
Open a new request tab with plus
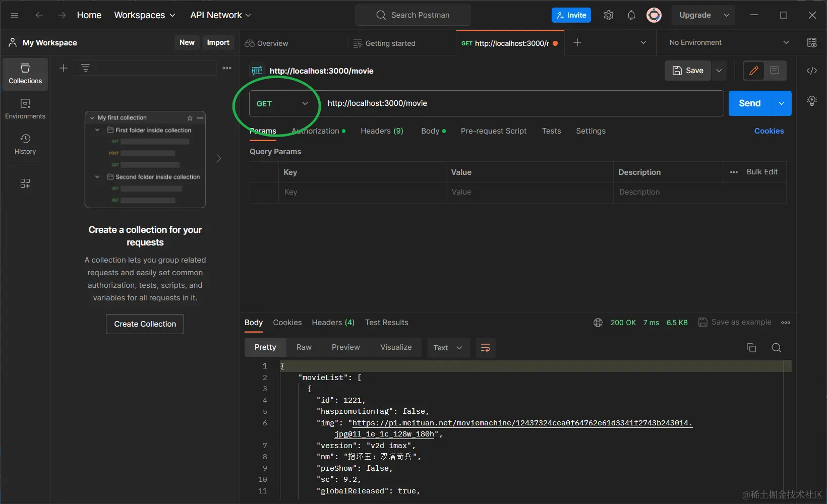[x=577, y=43]
